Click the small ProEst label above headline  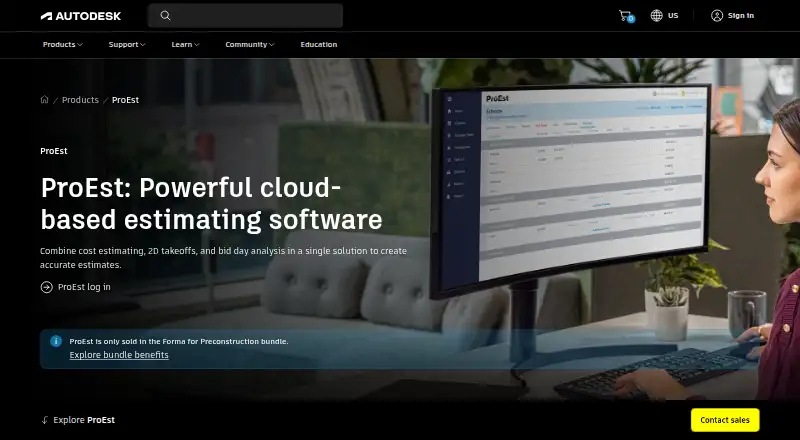click(54, 151)
